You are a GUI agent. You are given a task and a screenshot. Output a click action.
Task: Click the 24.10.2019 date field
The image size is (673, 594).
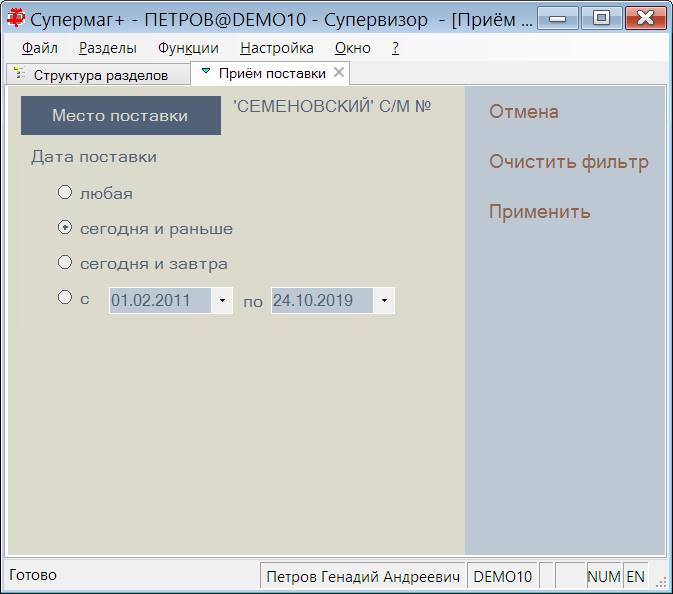pos(322,300)
